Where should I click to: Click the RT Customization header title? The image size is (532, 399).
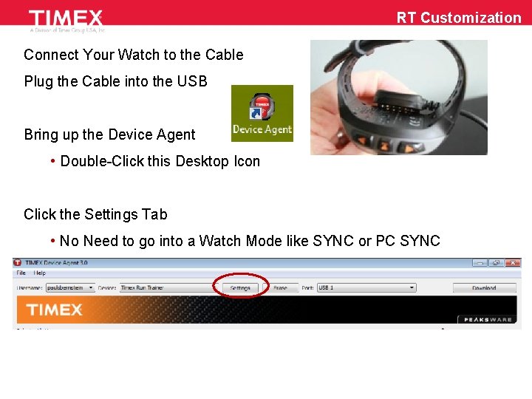pyautogui.click(x=459, y=18)
